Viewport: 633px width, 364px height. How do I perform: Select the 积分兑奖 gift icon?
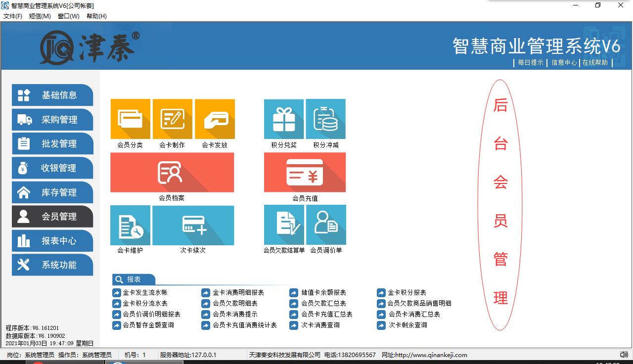(284, 119)
